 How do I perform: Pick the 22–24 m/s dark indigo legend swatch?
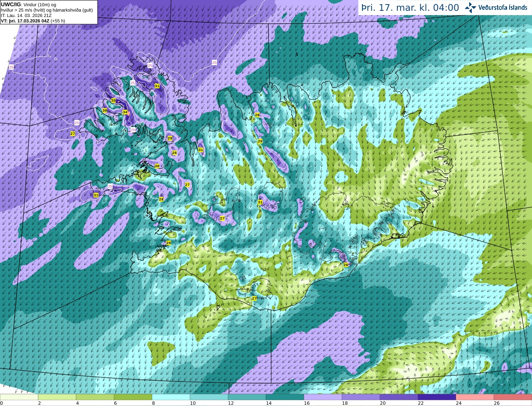point(437,397)
